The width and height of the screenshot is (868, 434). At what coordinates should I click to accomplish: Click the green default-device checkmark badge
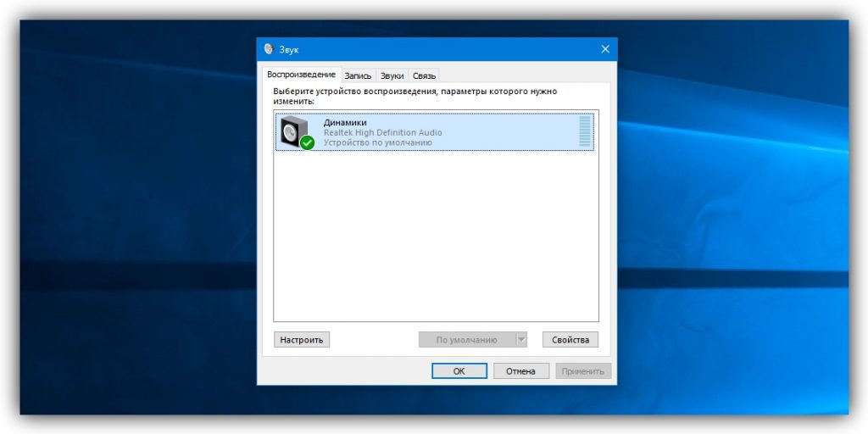coord(307,143)
